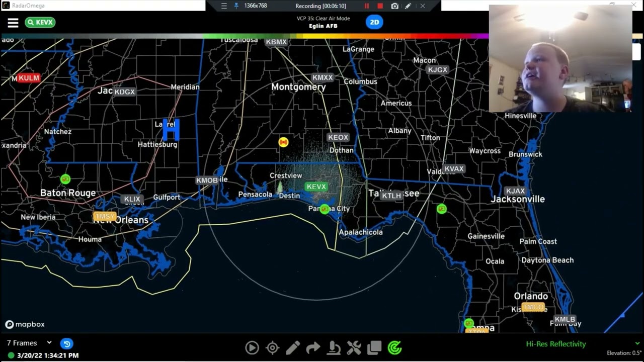644x362 pixels.
Task: Click the Elevation: 0.5° label
Action: coord(624,353)
